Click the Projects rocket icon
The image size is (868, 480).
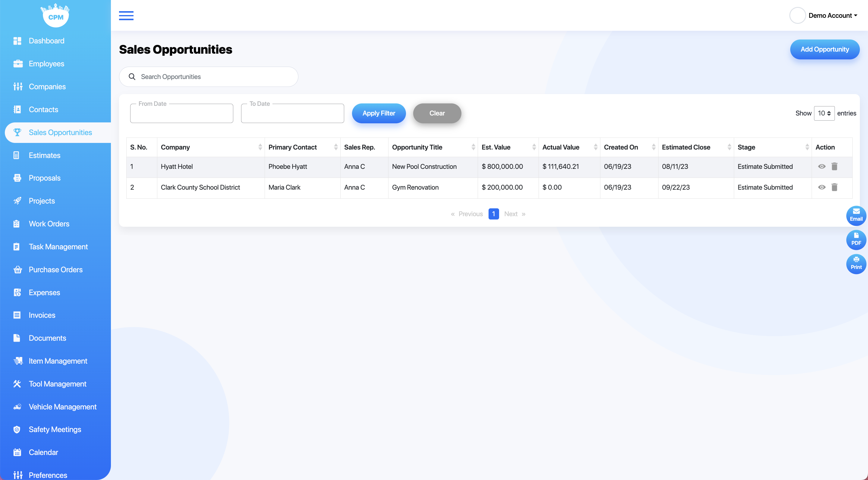(x=17, y=201)
